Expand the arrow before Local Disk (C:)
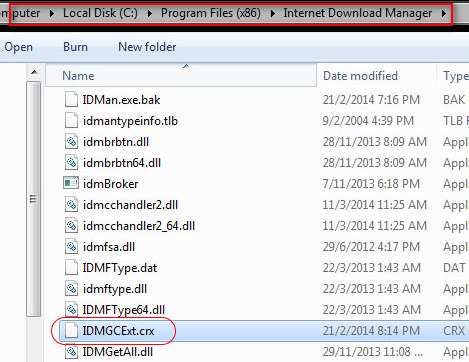The height and width of the screenshot is (362, 469). point(52,13)
